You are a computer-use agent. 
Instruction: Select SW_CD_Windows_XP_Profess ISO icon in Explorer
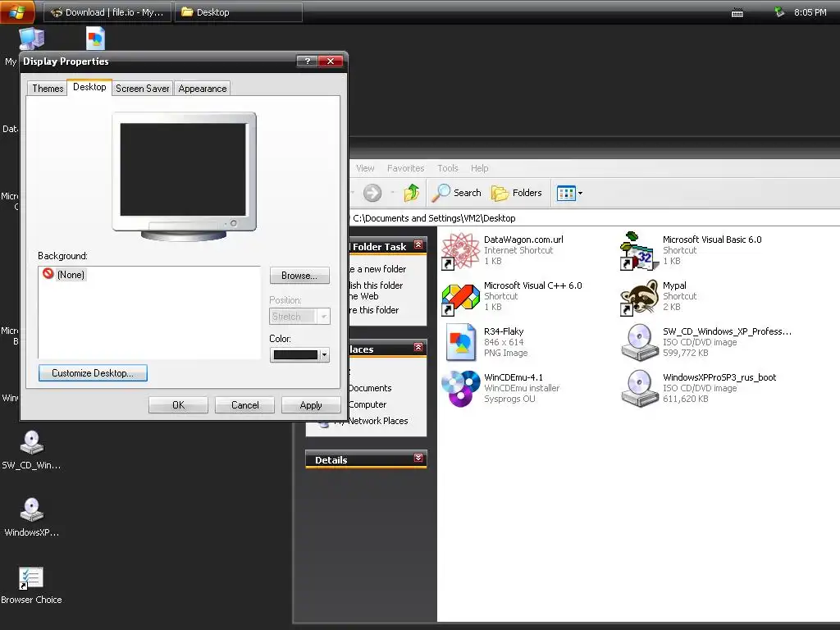click(x=639, y=342)
